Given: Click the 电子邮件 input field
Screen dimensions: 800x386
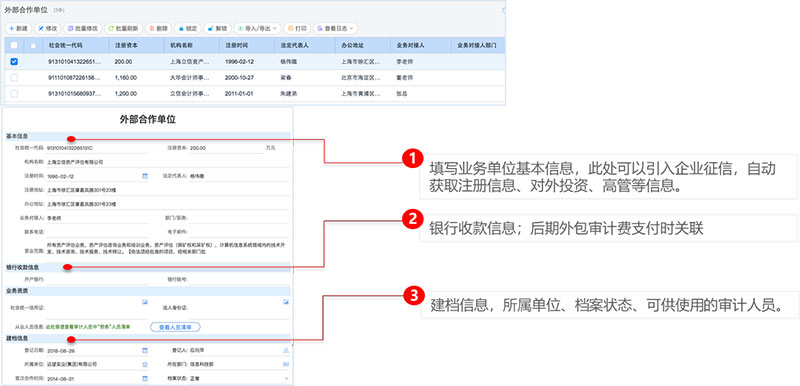Looking at the screenshot, I should pyautogui.click(x=239, y=231).
